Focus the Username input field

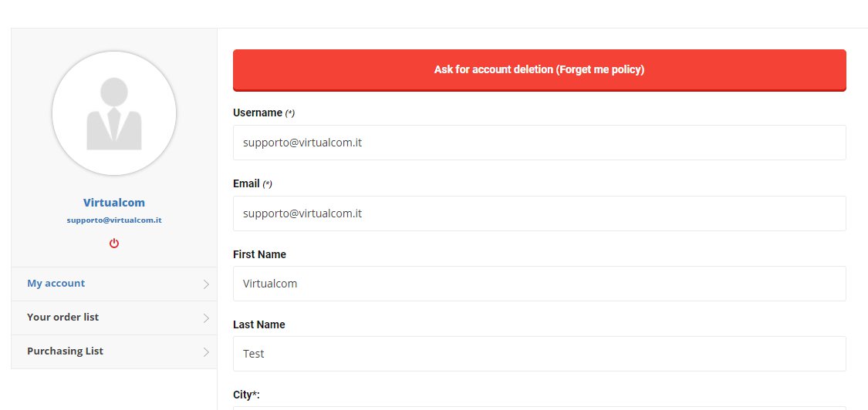pos(539,143)
